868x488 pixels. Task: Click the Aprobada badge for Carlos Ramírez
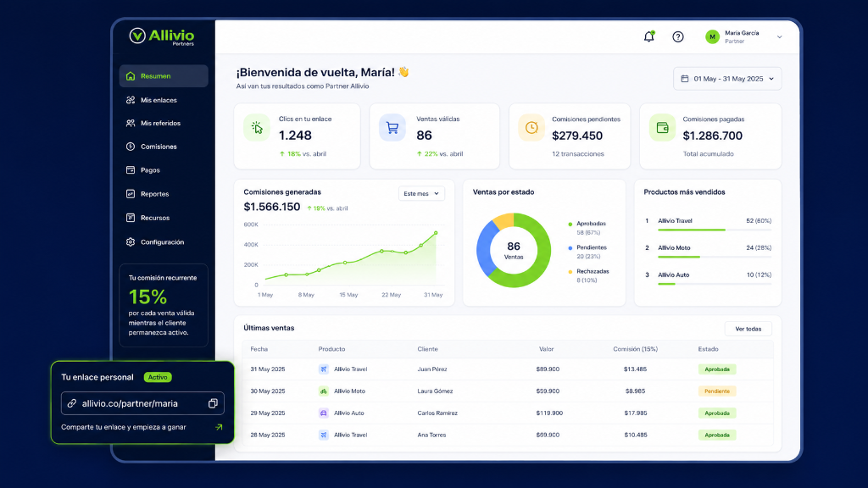[x=717, y=413]
